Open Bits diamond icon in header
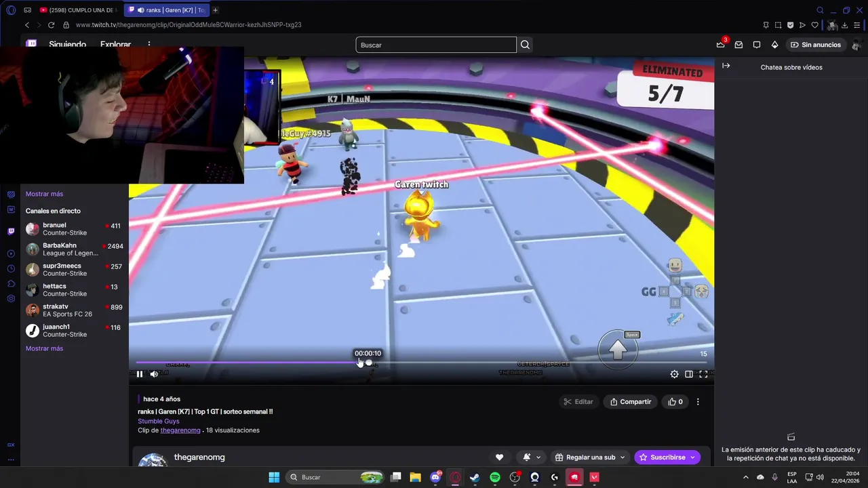The image size is (868, 488). (x=775, y=45)
